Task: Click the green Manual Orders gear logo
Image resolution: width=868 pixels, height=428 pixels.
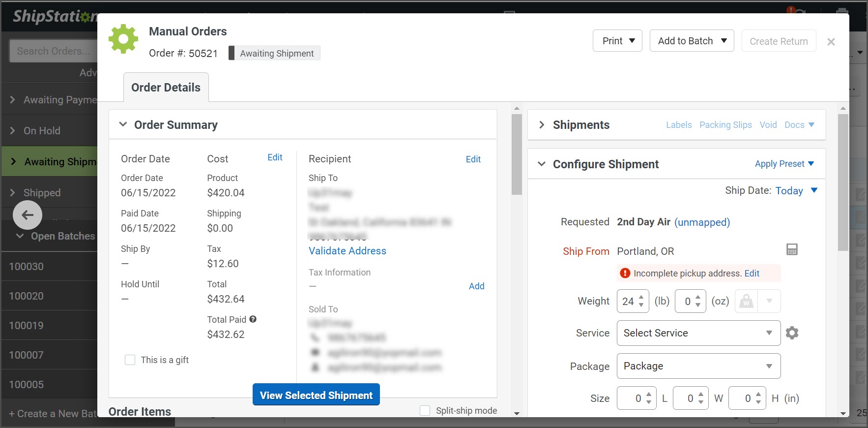Action: pos(123,39)
